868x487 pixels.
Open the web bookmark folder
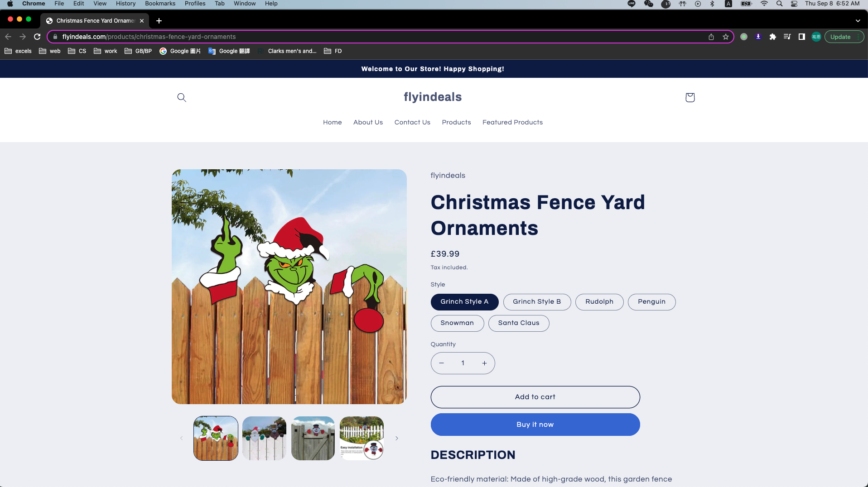pos(50,51)
